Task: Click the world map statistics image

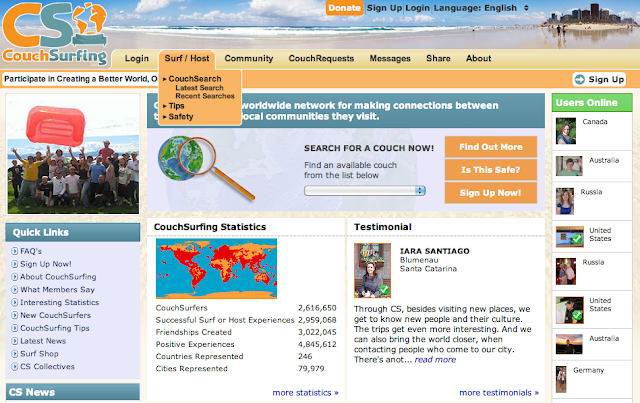Action: [216, 269]
